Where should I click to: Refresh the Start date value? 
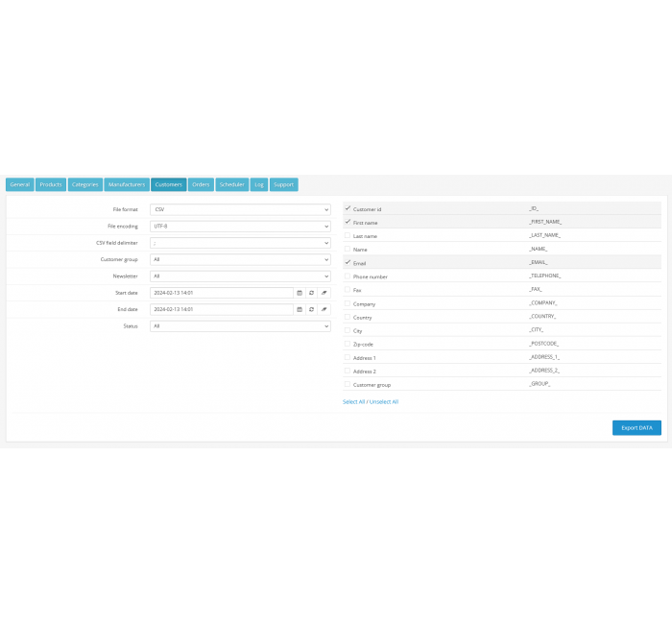[312, 293]
